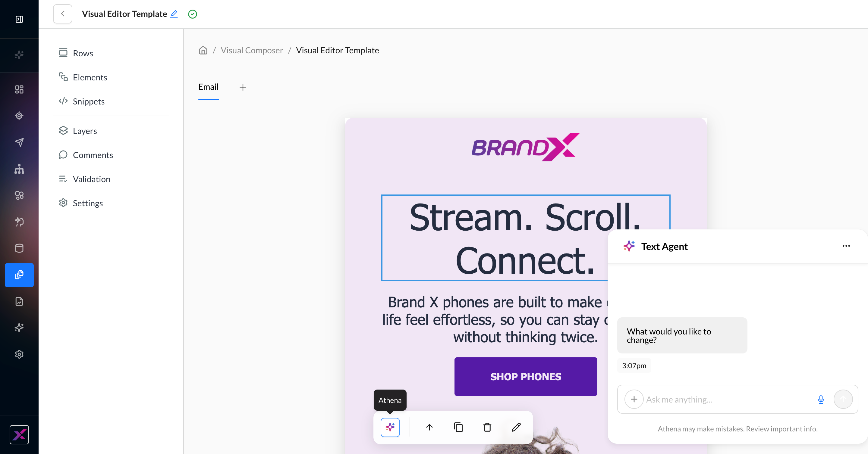The image size is (868, 454).
Task: Open the template Settings panel
Action: (111, 203)
